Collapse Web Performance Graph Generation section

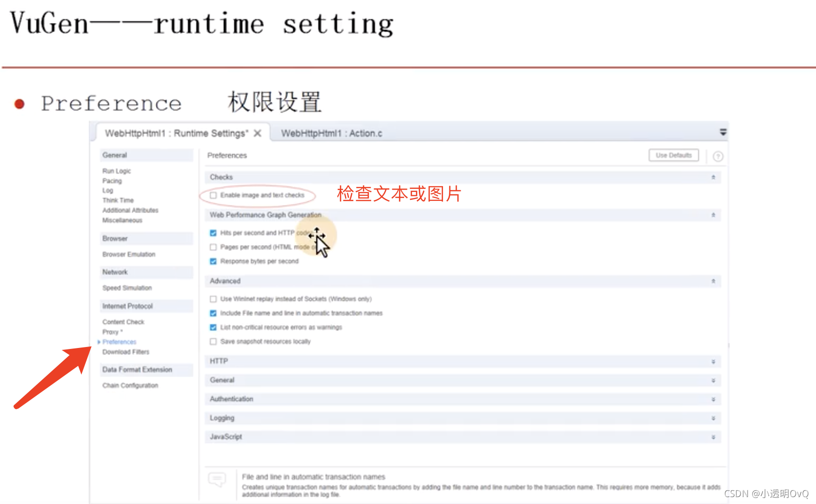[x=713, y=215]
